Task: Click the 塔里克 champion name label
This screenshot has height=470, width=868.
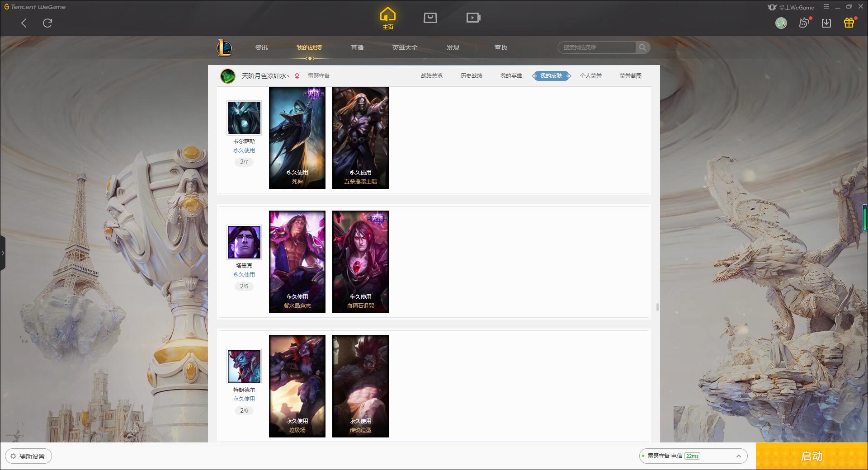Action: 244,266
